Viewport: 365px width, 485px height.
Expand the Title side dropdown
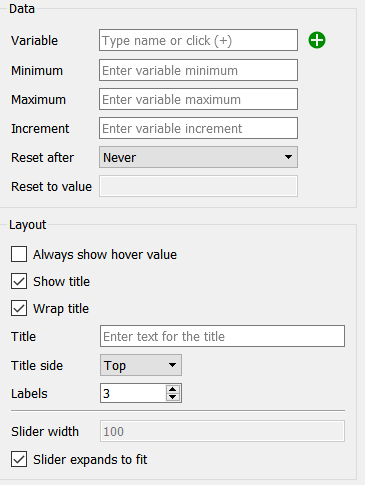pyautogui.click(x=141, y=365)
